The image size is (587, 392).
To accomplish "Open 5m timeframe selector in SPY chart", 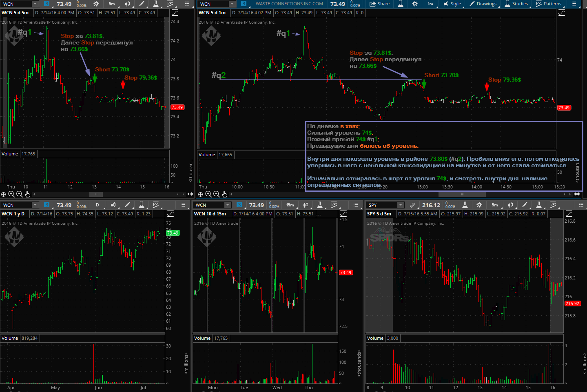I will (x=495, y=205).
